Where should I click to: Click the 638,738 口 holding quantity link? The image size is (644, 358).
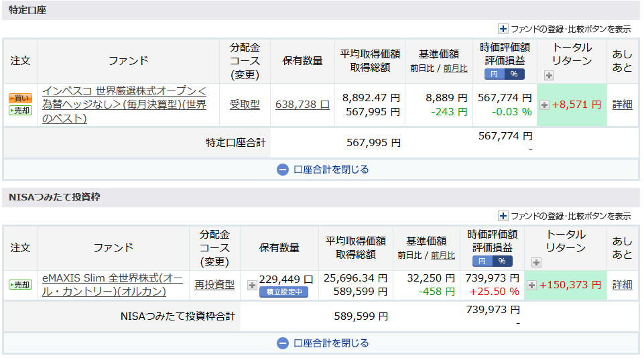pos(302,105)
